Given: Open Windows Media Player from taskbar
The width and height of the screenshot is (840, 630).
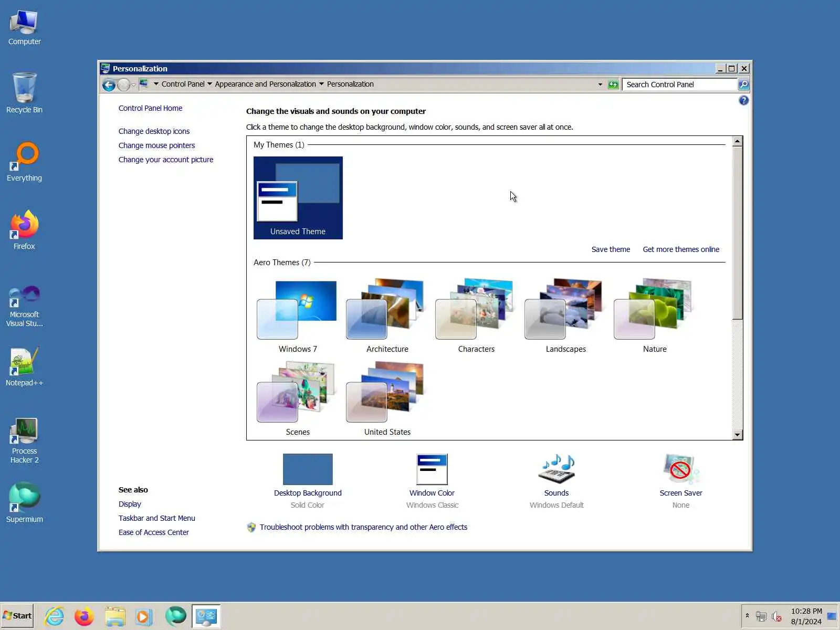Looking at the screenshot, I should [x=144, y=616].
